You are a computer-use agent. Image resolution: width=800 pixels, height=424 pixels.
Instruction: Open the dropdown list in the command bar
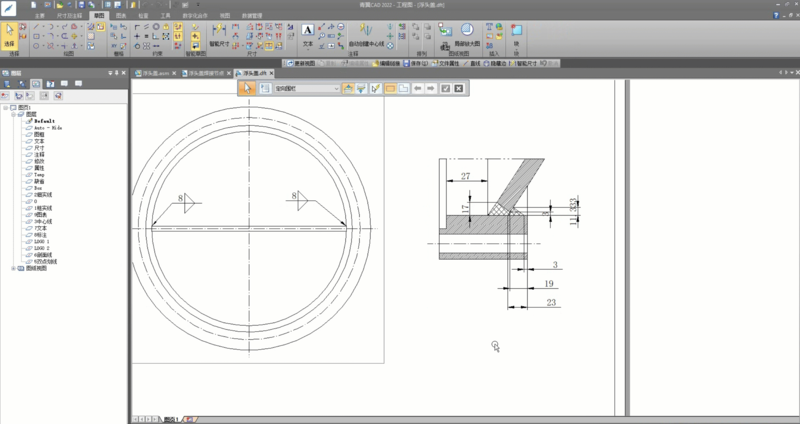point(336,88)
